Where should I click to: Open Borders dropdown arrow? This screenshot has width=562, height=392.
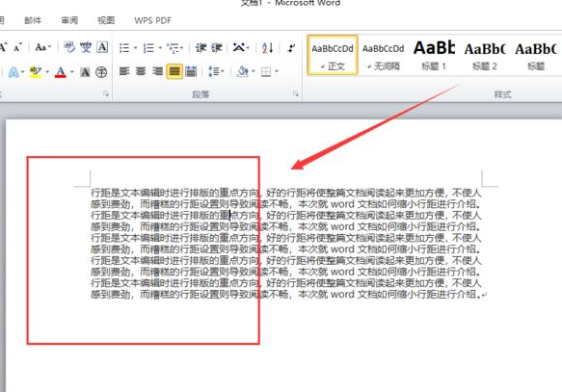coord(277,71)
